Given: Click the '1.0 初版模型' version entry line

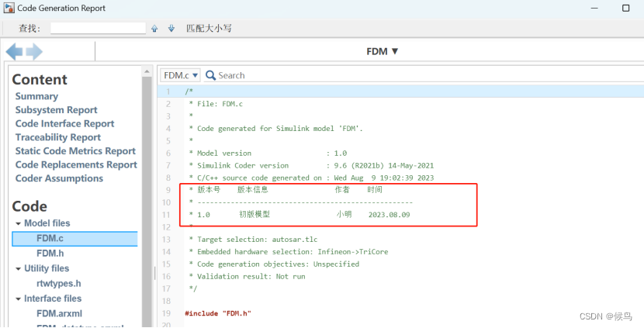Looking at the screenshot, I should pos(299,214).
